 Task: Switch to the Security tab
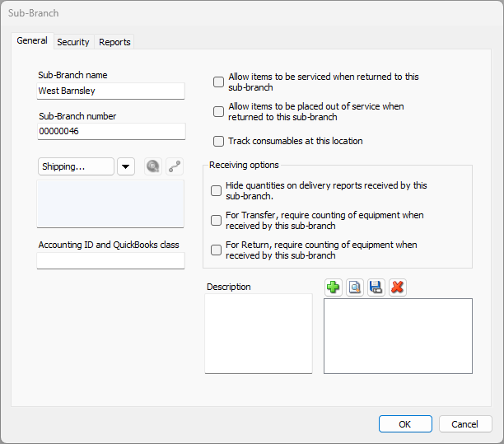pyautogui.click(x=73, y=42)
